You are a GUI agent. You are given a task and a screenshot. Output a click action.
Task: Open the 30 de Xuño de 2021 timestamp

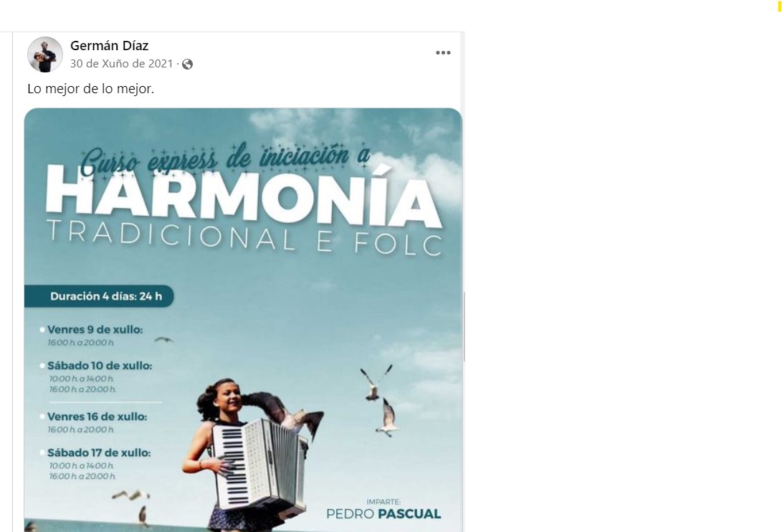[121, 64]
